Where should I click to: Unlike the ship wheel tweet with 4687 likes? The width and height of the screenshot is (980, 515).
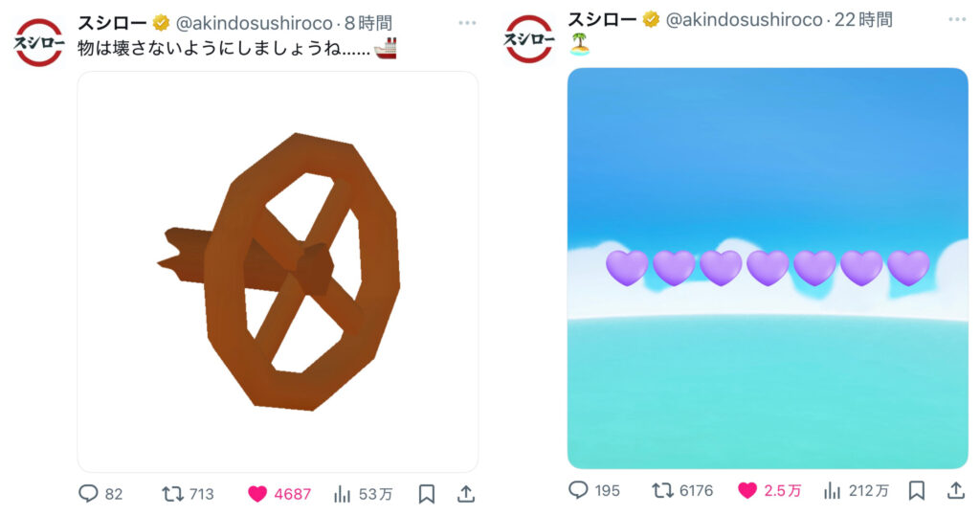click(278, 494)
